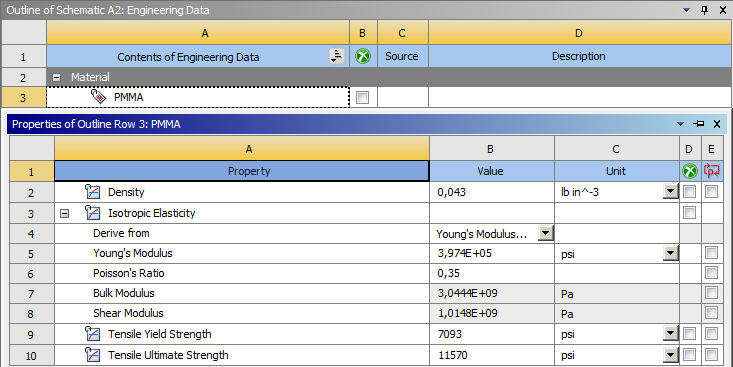This screenshot has height=367, width=733.
Task: Open the Density unit dropdown
Action: [670, 192]
